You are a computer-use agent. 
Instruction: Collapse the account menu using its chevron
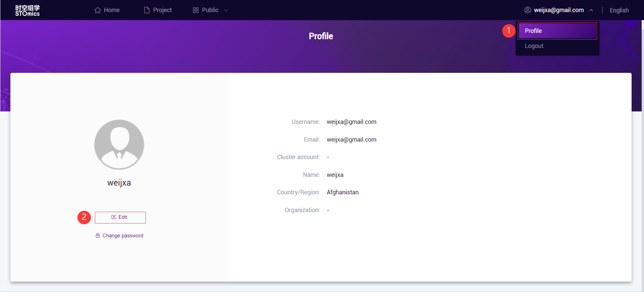click(591, 10)
